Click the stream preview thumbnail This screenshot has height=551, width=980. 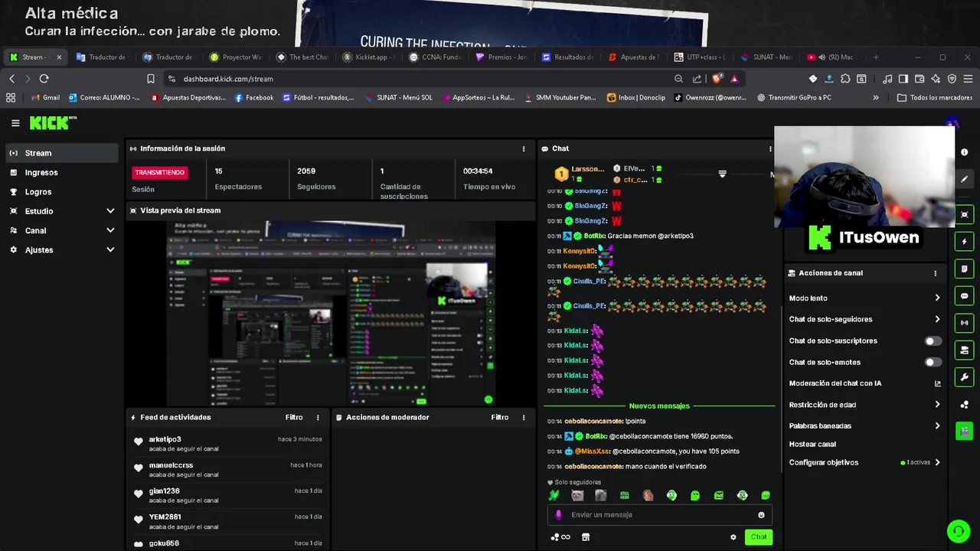coord(331,313)
